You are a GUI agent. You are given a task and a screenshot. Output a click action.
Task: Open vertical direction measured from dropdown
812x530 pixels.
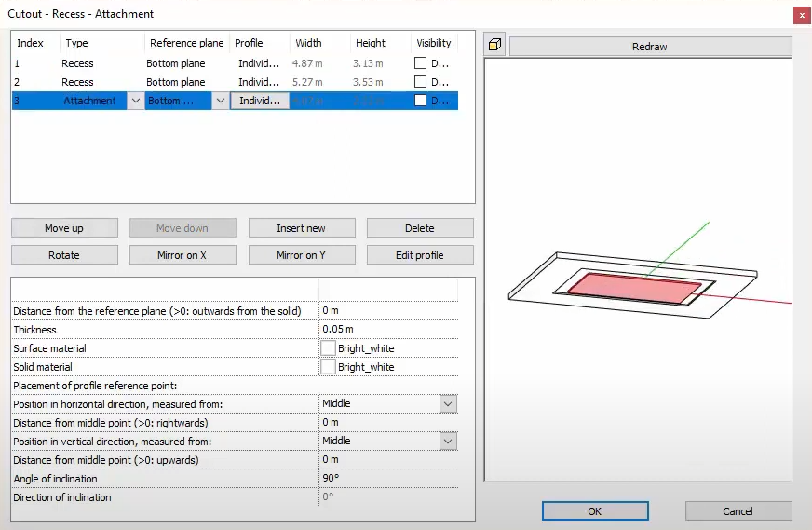[x=448, y=442]
